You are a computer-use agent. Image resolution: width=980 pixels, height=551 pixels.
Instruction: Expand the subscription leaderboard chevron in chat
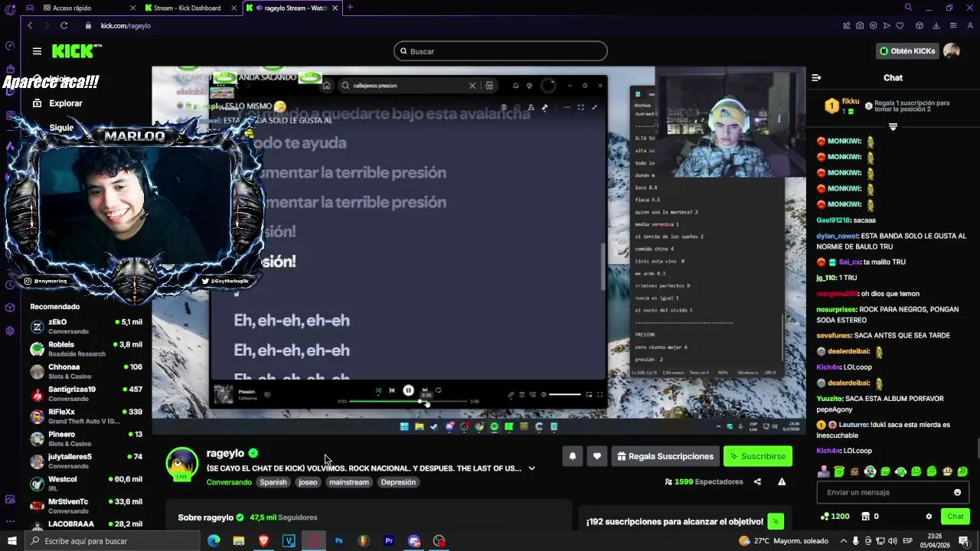(893, 127)
